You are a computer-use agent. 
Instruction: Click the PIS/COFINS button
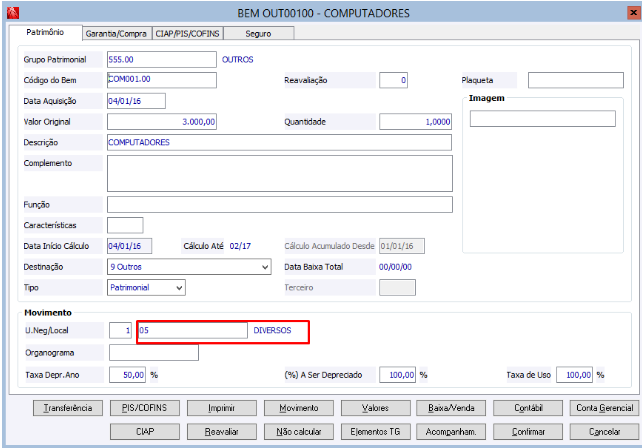[145, 408]
